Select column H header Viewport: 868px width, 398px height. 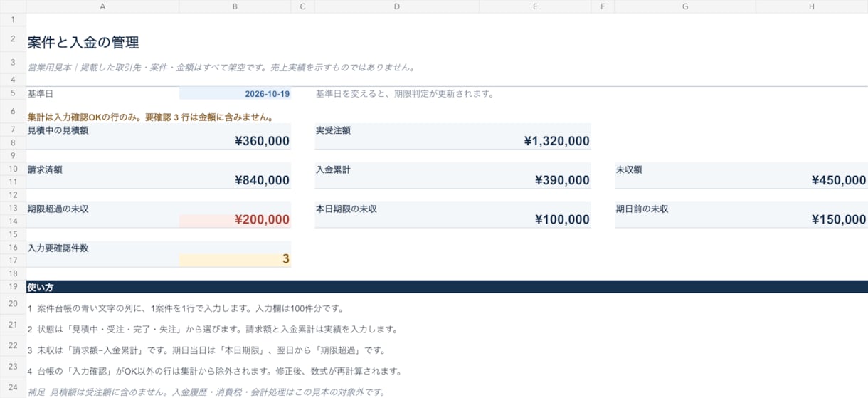point(812,6)
